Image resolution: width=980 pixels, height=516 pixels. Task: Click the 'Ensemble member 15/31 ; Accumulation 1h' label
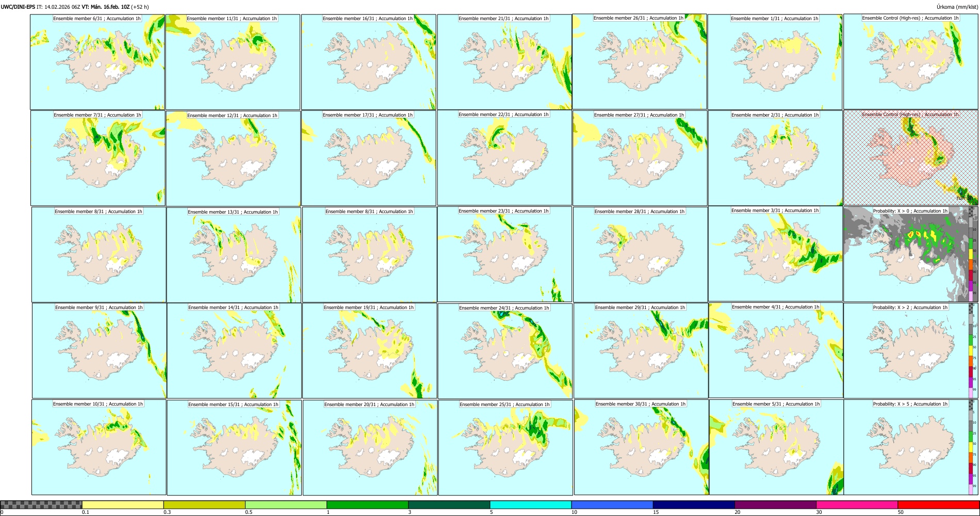233,405
